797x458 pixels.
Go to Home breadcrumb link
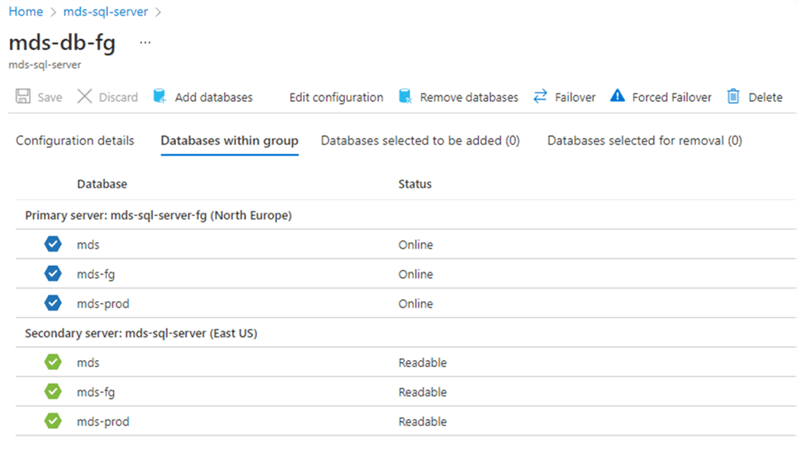coord(26,12)
